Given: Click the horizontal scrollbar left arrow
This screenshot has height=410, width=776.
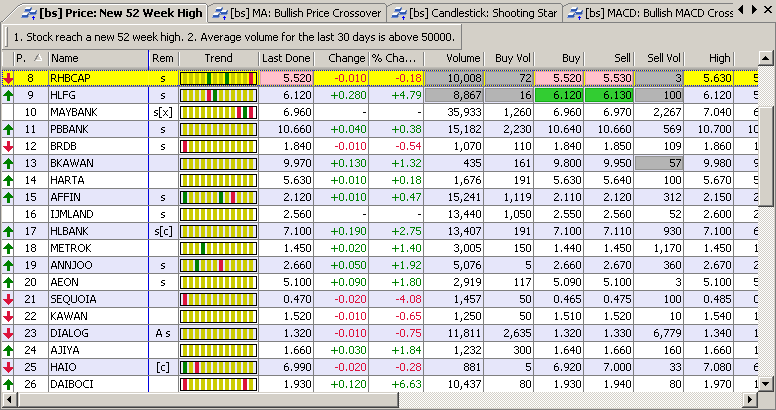Looking at the screenshot, I should click(8, 399).
